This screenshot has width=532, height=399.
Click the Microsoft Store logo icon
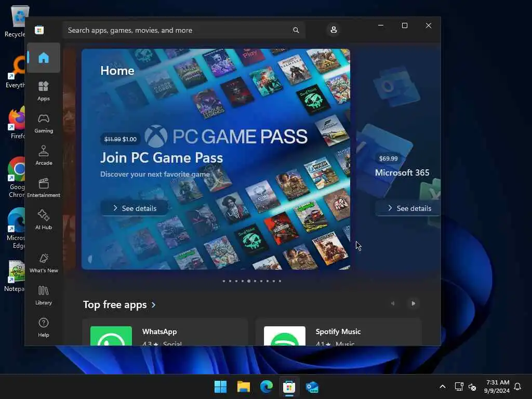(x=39, y=30)
